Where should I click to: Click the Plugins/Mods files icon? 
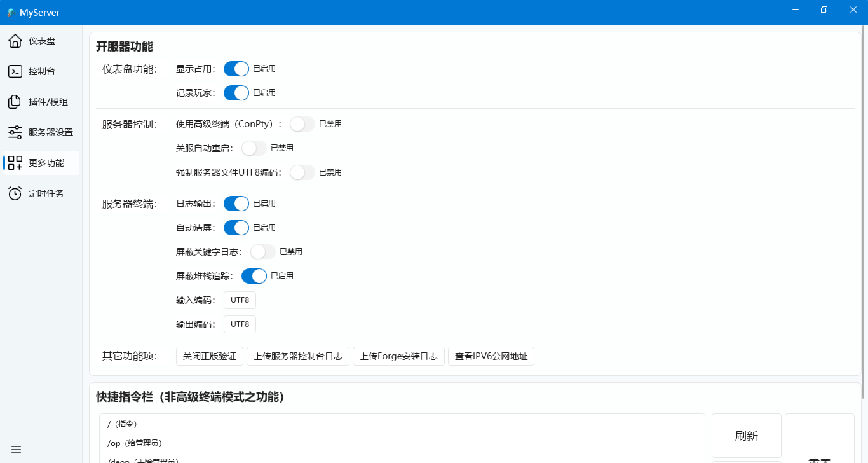[x=15, y=102]
